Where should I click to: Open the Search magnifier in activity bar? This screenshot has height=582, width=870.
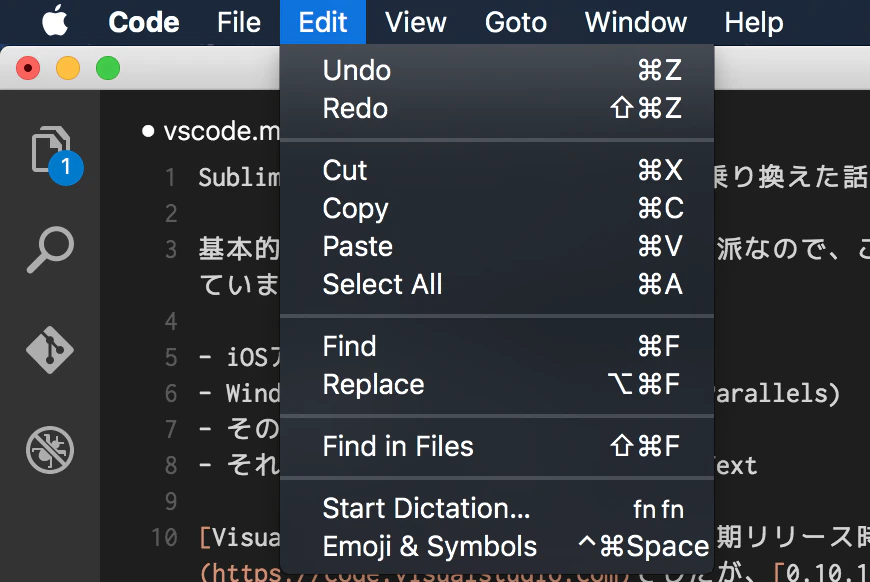50,249
